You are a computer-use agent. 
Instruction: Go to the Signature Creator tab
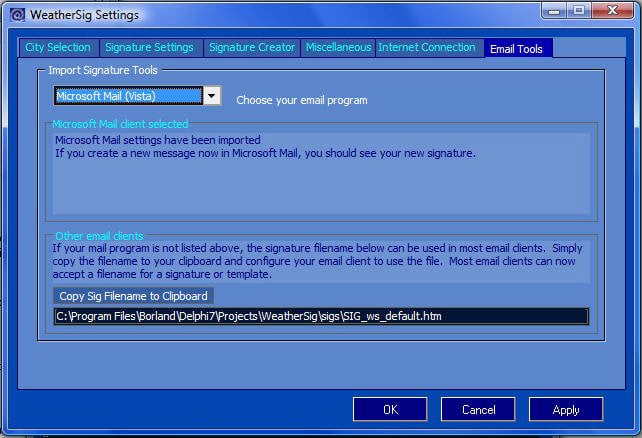click(x=252, y=48)
